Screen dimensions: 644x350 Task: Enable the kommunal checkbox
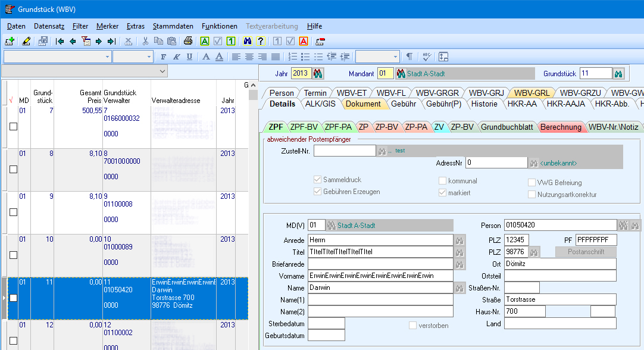[442, 181]
